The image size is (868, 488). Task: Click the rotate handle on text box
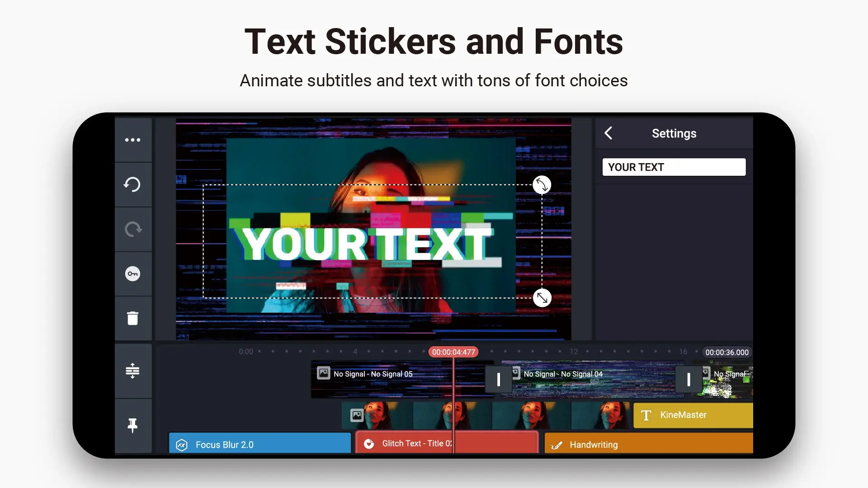coord(542,185)
